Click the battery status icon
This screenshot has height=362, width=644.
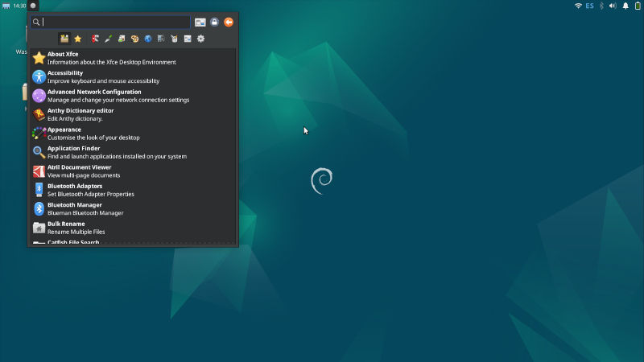tap(638, 6)
